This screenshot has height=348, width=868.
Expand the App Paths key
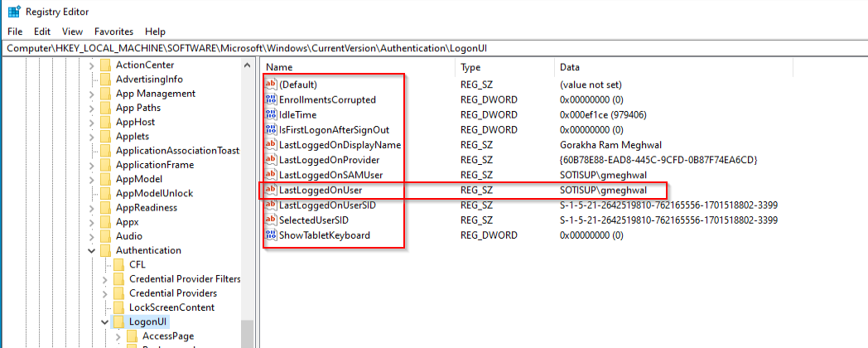(x=92, y=108)
